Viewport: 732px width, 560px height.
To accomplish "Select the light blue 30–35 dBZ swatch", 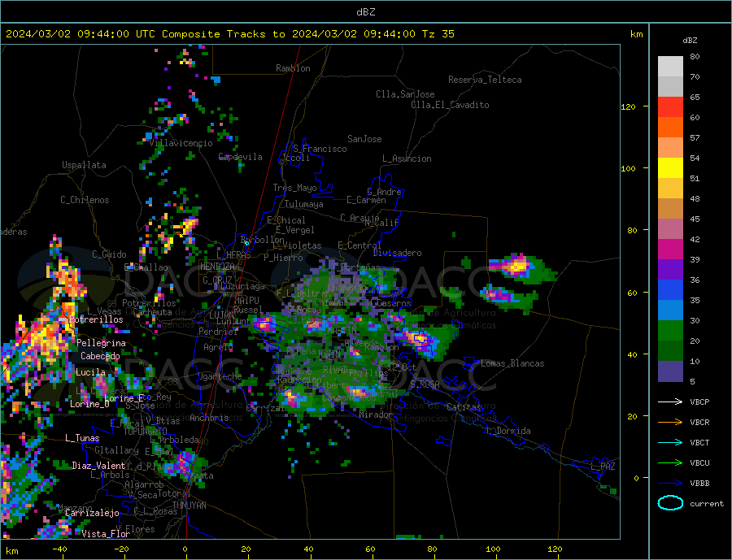I will click(x=671, y=310).
